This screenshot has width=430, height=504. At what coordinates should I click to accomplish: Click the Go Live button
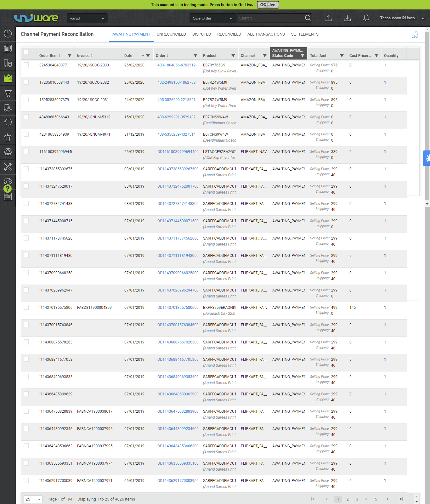tap(268, 5)
